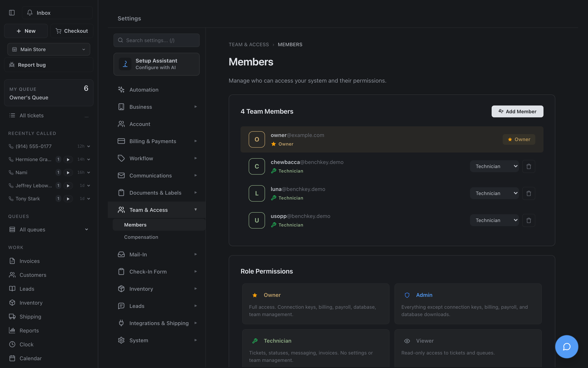Viewport: 588px width, 368px height.
Task: Open the Inbox notifications
Action: pos(57,13)
